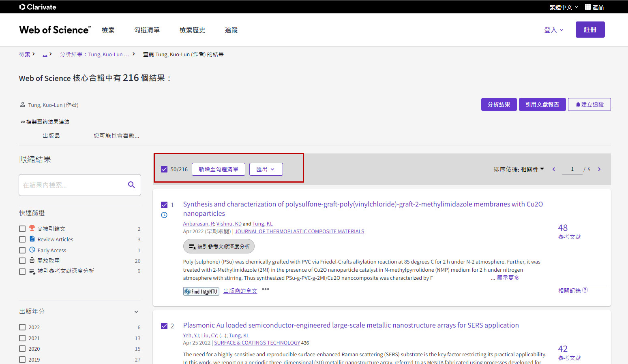Click the Web of Science logo
The image size is (628, 364).
55,30
